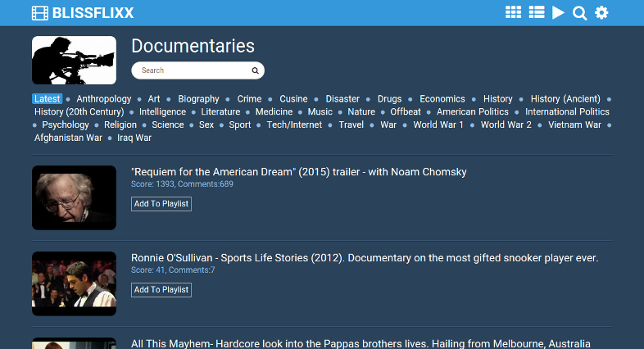This screenshot has height=349, width=644.
Task: Open the Religion category
Action: [120, 125]
